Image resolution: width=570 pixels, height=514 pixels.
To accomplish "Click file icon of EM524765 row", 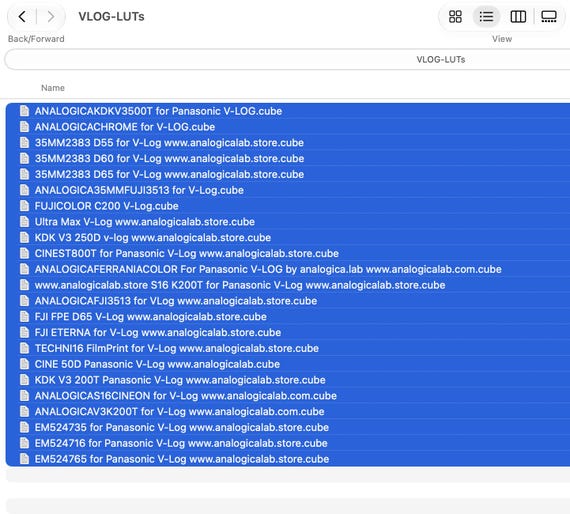I will tap(24, 458).
